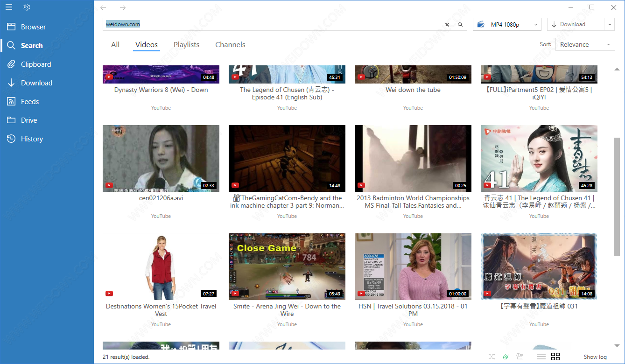Open the MP4 1080p format dropdown
Screen dimensions: 625x364
[507, 24]
